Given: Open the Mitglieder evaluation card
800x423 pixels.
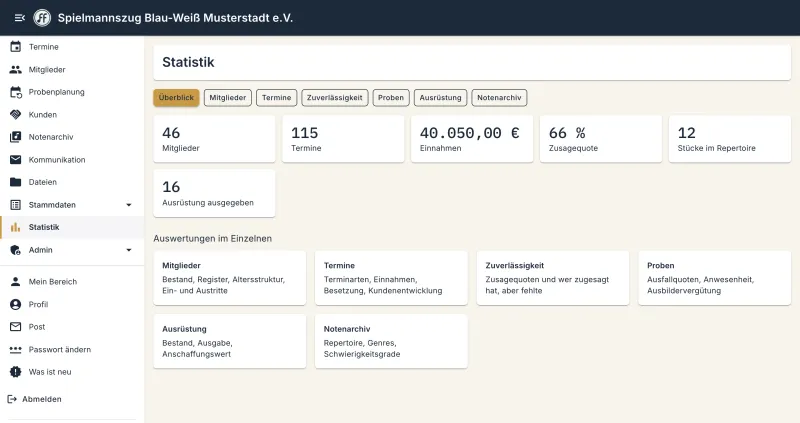Looking at the screenshot, I should point(230,278).
